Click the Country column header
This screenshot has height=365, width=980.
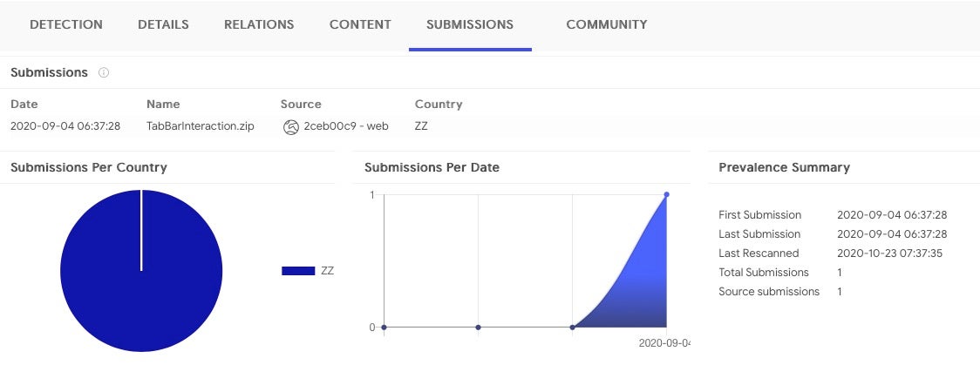click(x=439, y=104)
